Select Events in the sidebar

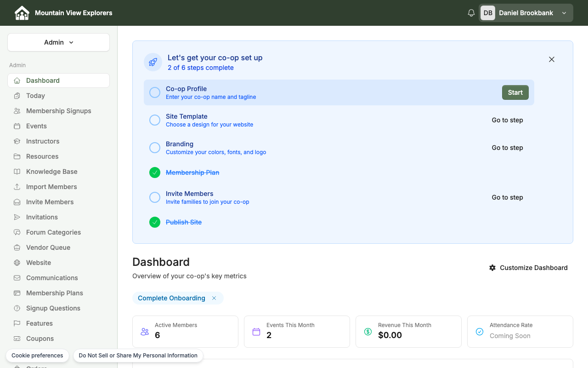[58, 126]
